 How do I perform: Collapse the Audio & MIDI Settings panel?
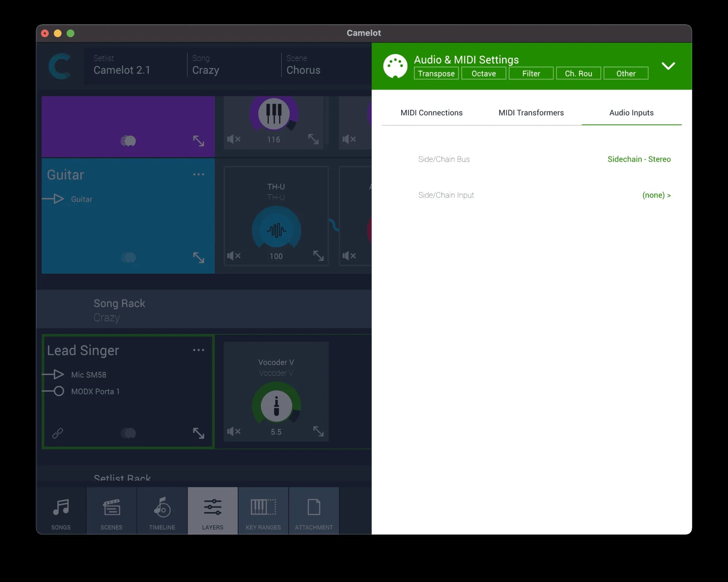(x=668, y=66)
